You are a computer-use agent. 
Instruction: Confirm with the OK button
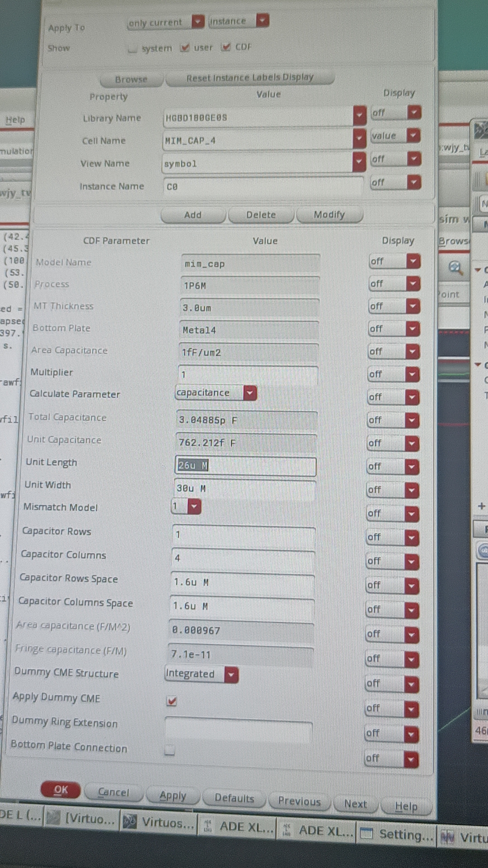[61, 790]
